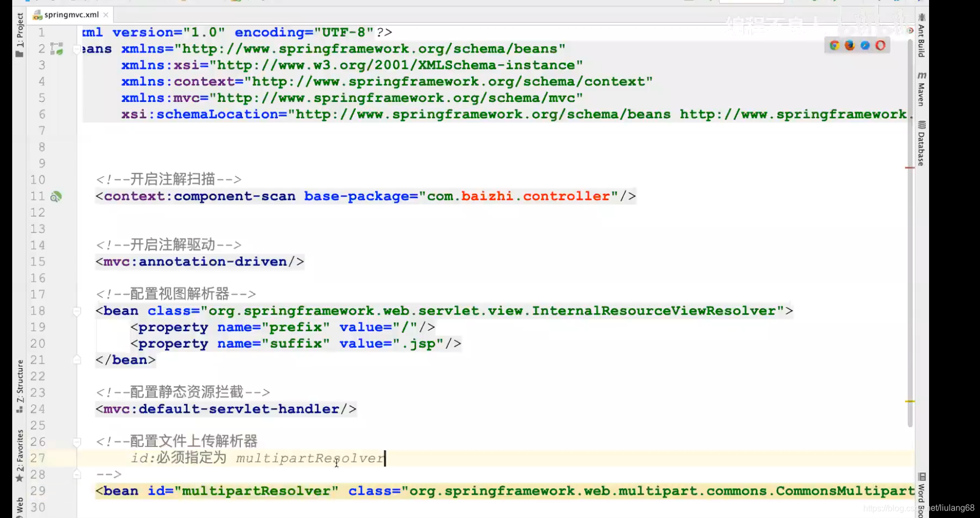Image resolution: width=980 pixels, height=518 pixels.
Task: Collapse the bean fold marker on line 18
Action: [x=77, y=311]
